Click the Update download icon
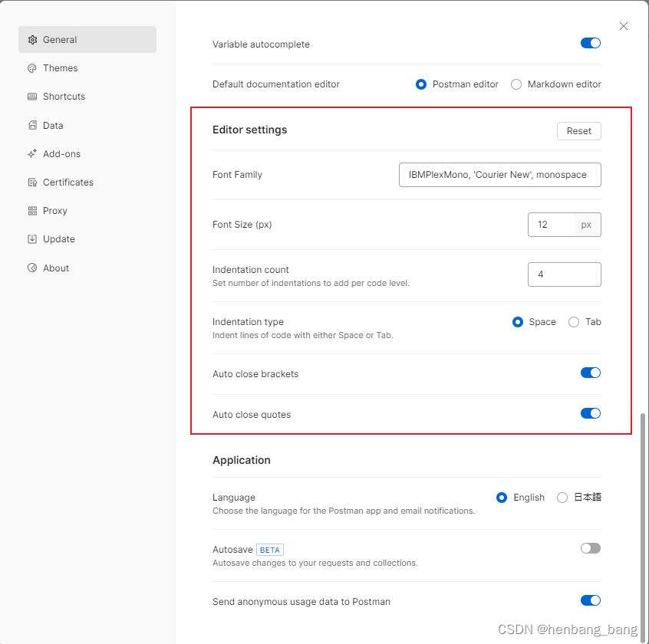Image resolution: width=649 pixels, height=644 pixels. click(x=32, y=239)
